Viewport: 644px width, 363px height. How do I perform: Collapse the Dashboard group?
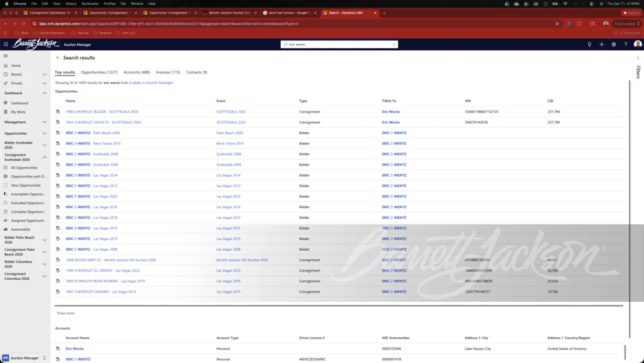pyautogui.click(x=44, y=93)
